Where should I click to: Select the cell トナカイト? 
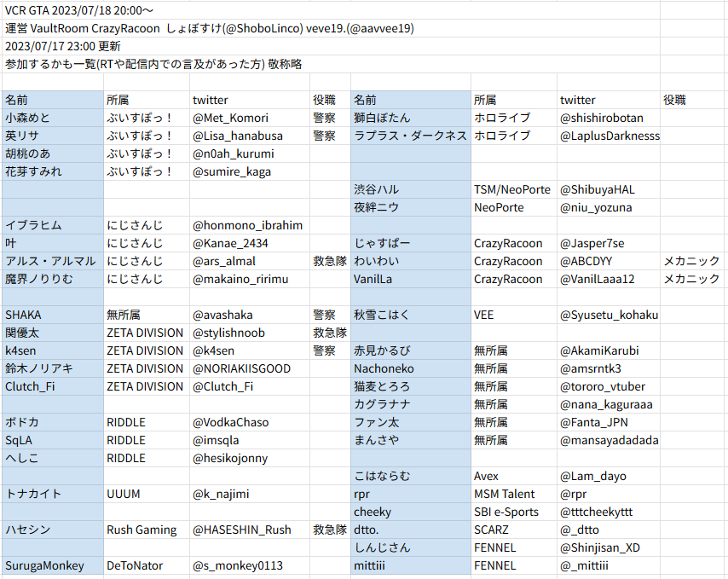pyautogui.click(x=53, y=494)
